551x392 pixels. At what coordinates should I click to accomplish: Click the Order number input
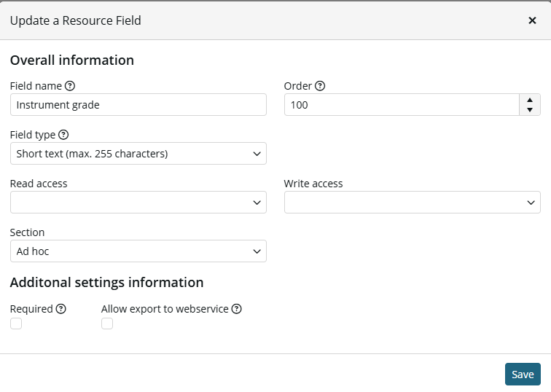[x=402, y=105]
